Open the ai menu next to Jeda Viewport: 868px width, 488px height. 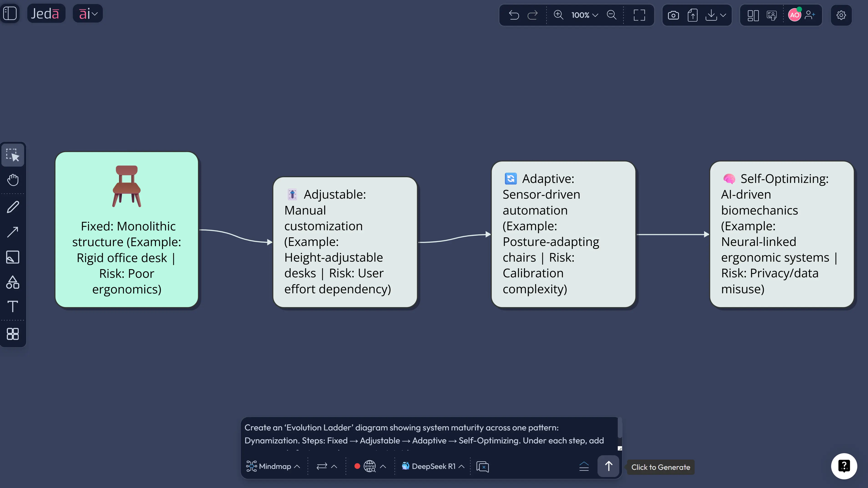tap(88, 13)
